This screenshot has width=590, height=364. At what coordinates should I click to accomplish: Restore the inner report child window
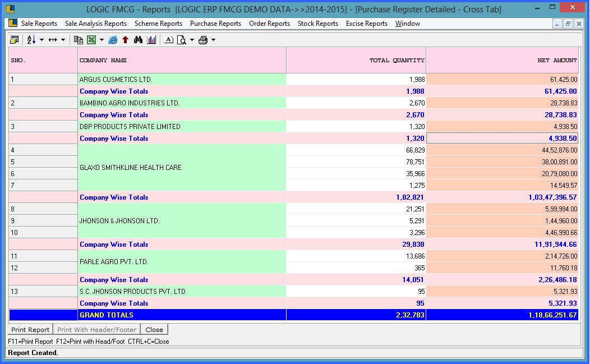pyautogui.click(x=568, y=24)
